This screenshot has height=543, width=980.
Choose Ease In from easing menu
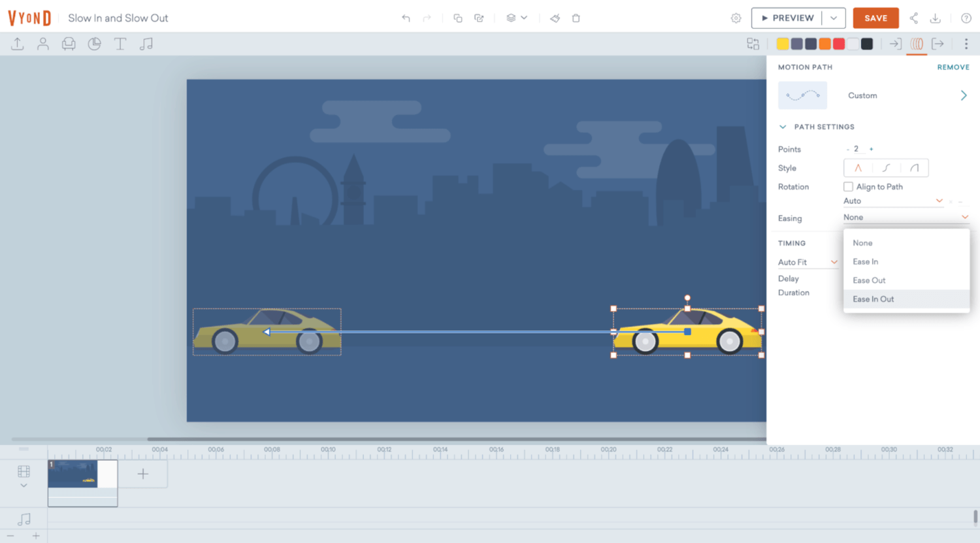click(865, 261)
